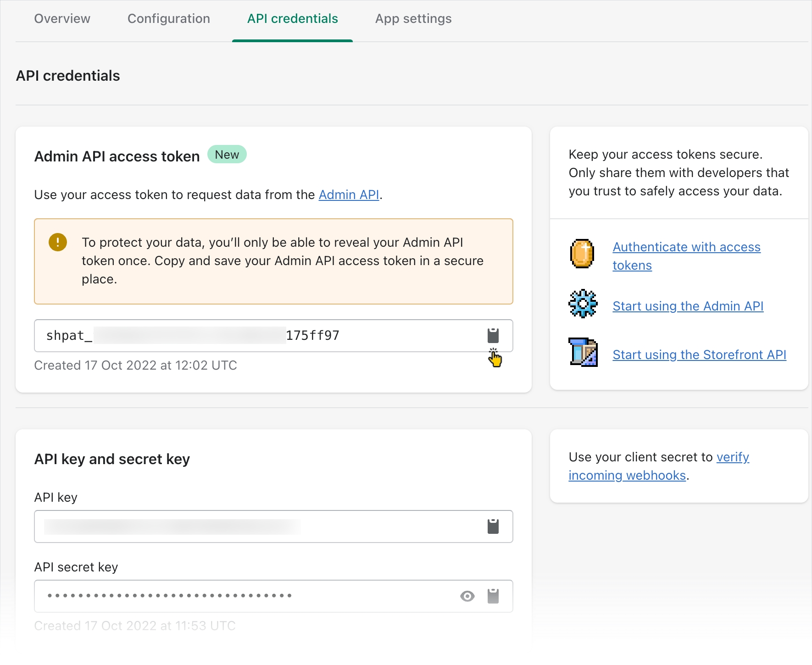
Task: Open Start using the Storefront API link
Action: 699,355
